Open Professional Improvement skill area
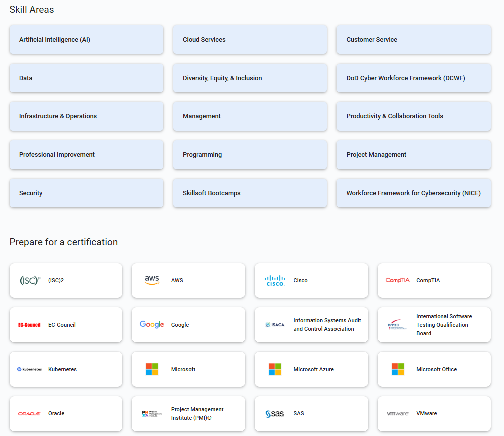504x436 pixels. tap(86, 154)
